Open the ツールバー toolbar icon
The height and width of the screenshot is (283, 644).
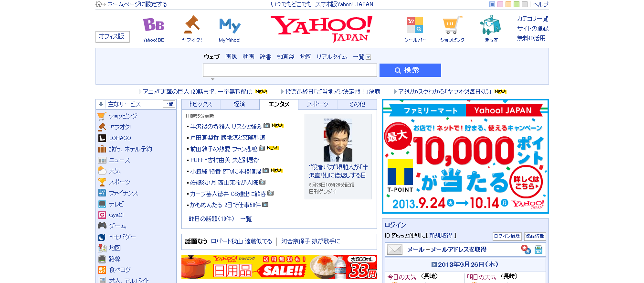point(414,25)
